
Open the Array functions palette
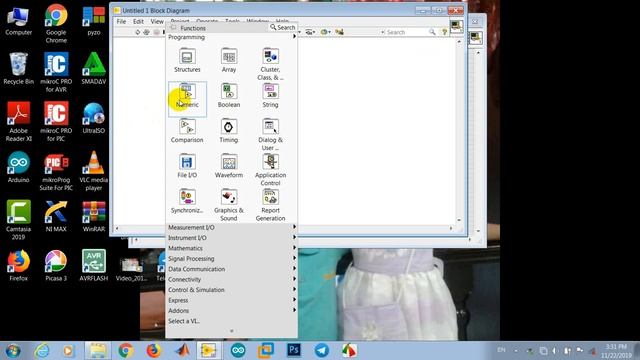229,60
